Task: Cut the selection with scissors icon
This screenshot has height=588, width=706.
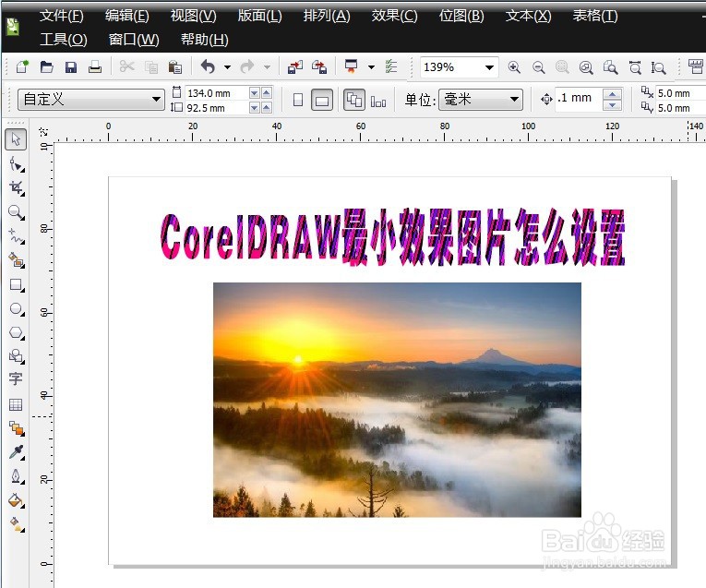Action: tap(127, 67)
